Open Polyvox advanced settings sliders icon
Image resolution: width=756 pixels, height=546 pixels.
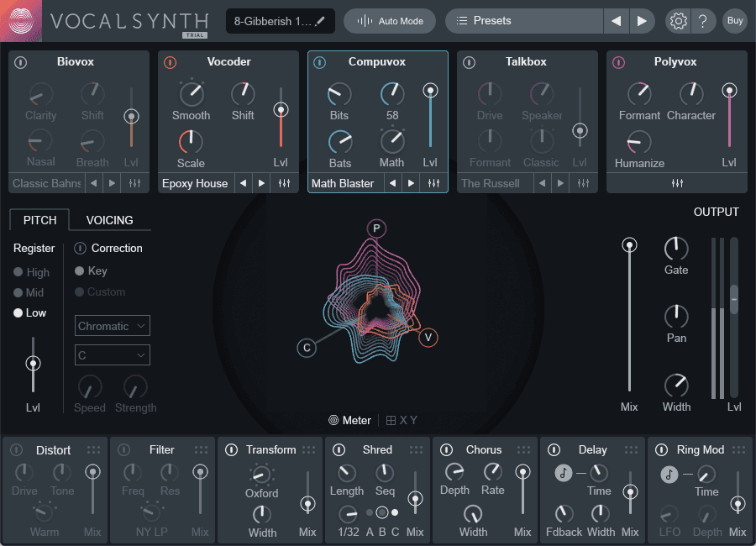677,183
